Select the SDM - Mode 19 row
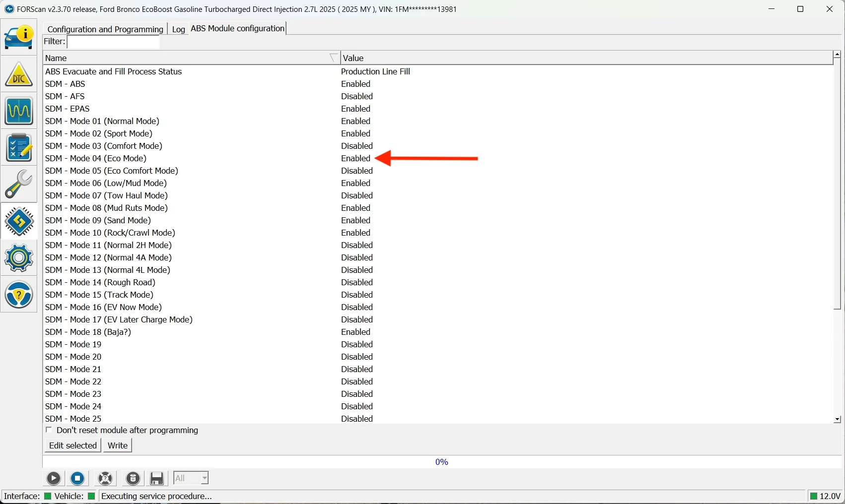845x504 pixels. [438, 344]
